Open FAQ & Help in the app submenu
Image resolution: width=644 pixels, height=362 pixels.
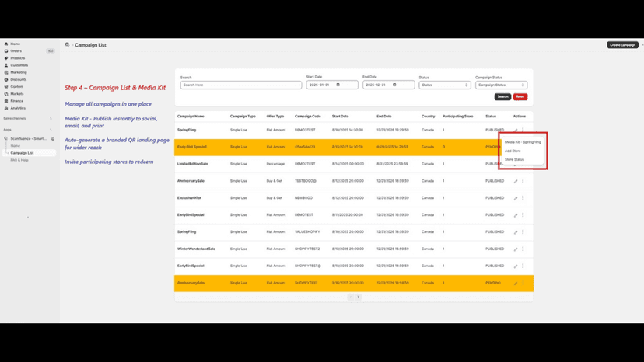[19, 160]
